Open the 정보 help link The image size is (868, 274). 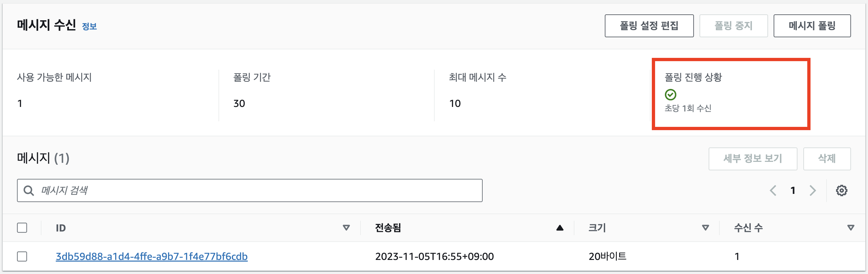click(x=89, y=26)
